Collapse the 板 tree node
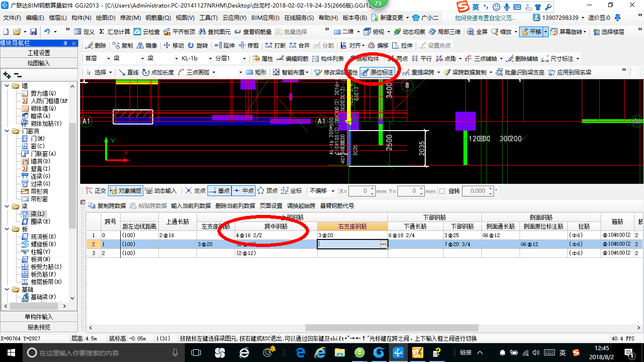Screen dimensions: 644x362 pos(7,229)
